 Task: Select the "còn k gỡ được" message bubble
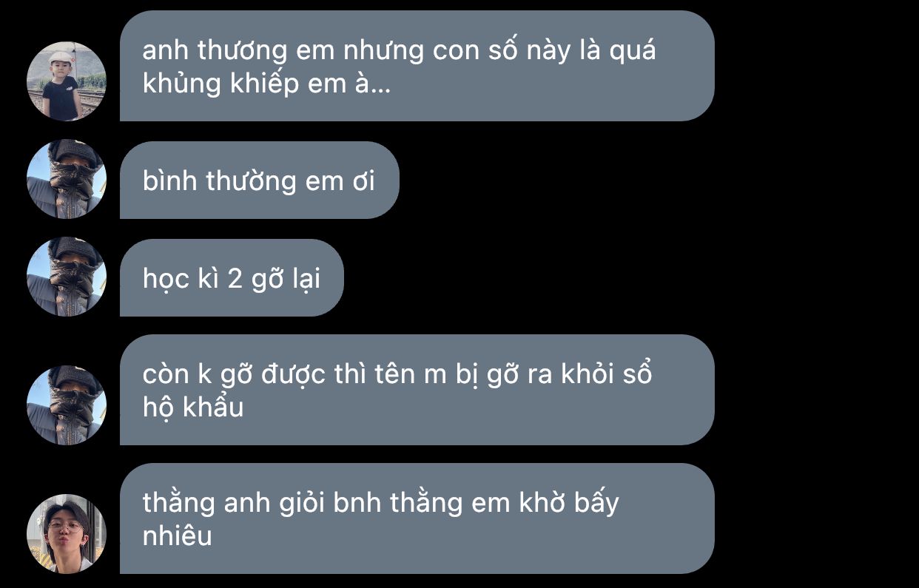417,390
